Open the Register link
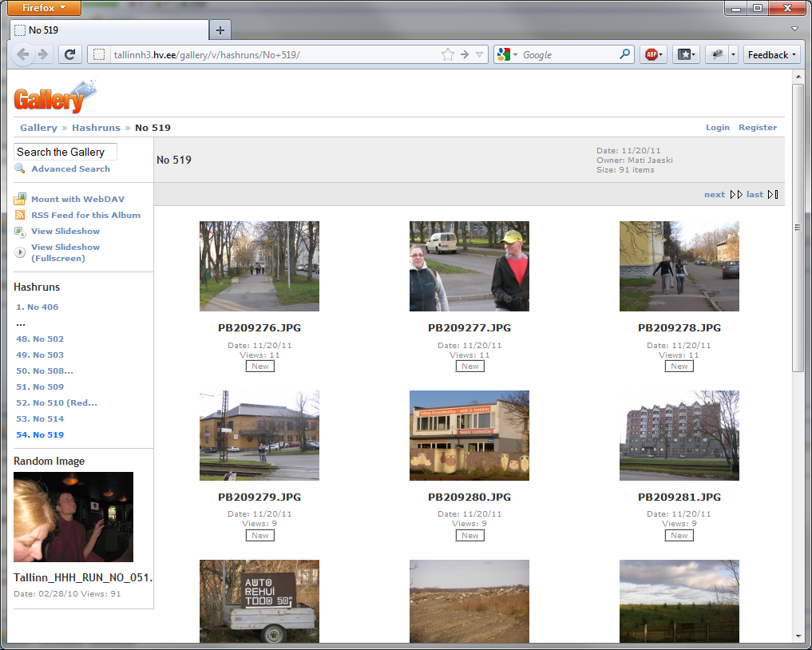 click(757, 127)
